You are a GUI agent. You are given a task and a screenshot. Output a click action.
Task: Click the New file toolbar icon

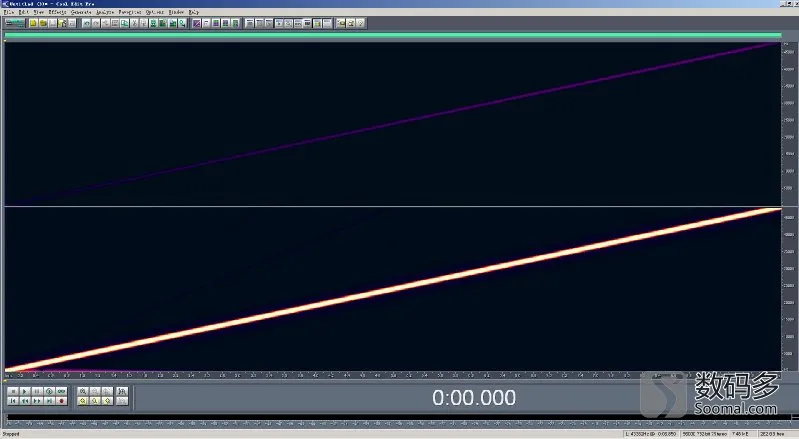click(33, 23)
